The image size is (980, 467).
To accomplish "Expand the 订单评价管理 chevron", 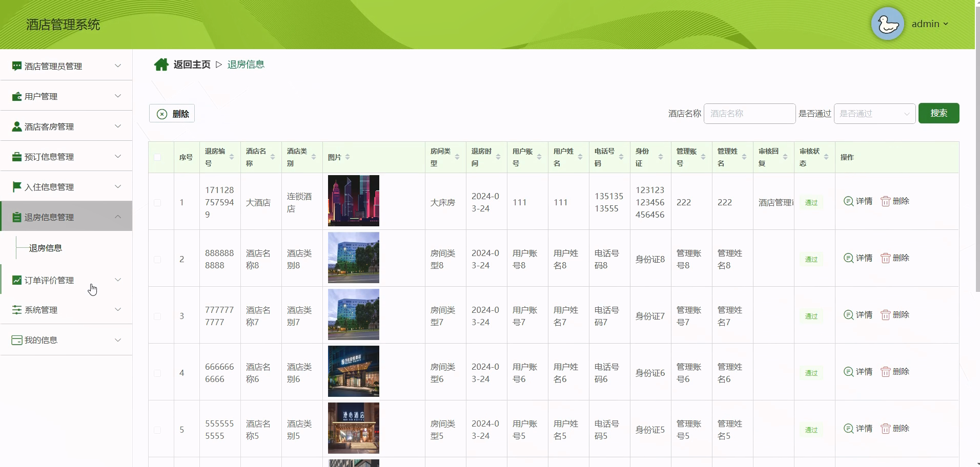I will [x=118, y=280].
